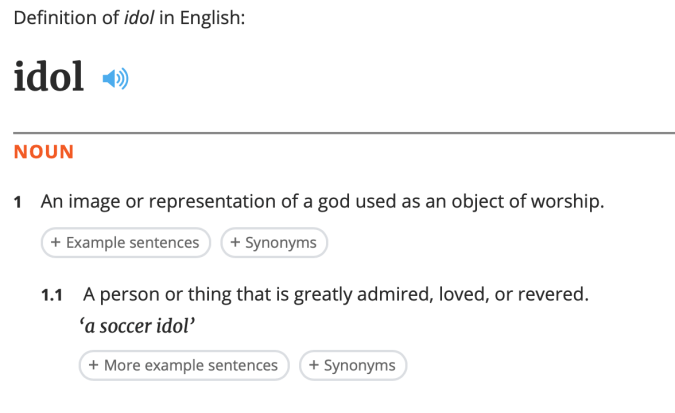Click the sub-sense number 1.1 marker
675x413 pixels.
pyautogui.click(x=52, y=296)
